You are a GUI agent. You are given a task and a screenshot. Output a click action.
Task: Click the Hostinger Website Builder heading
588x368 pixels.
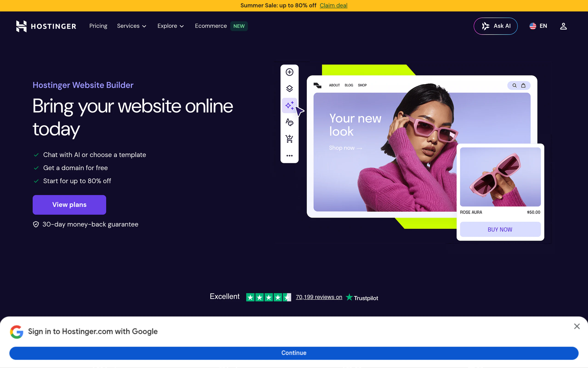coord(83,85)
